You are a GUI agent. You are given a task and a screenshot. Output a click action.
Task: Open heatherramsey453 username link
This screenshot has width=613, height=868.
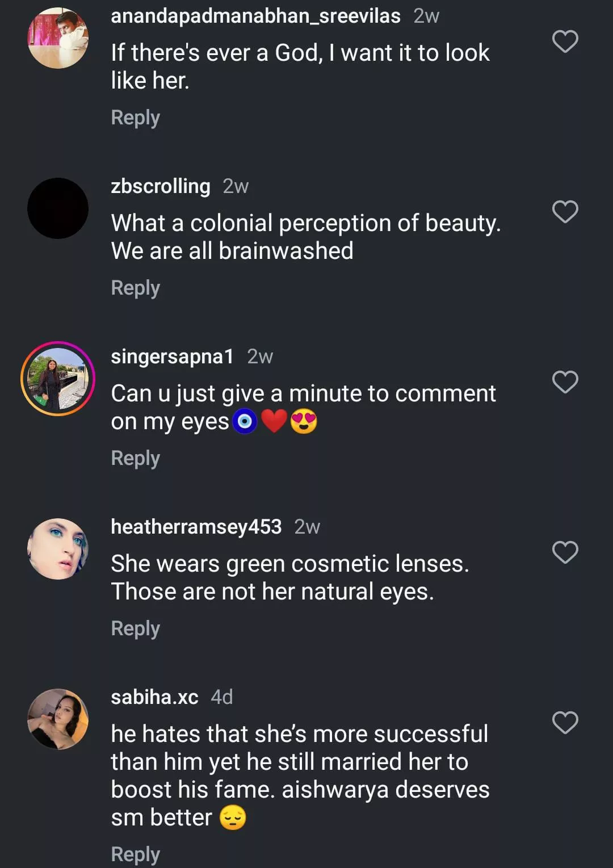point(196,527)
